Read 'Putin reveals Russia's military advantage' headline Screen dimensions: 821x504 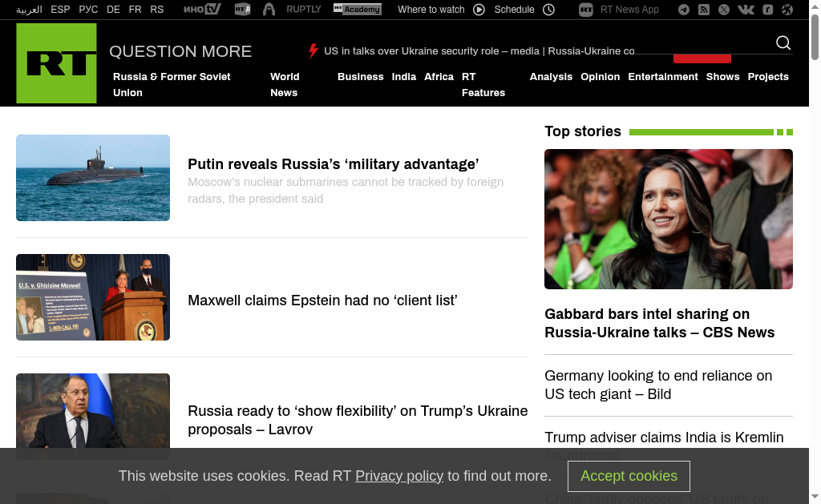(334, 163)
